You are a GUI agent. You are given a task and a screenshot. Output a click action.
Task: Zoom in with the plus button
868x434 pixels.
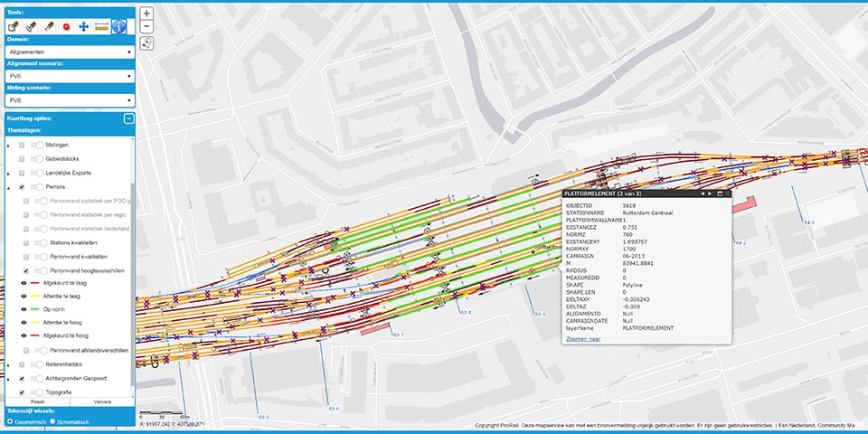pos(146,14)
